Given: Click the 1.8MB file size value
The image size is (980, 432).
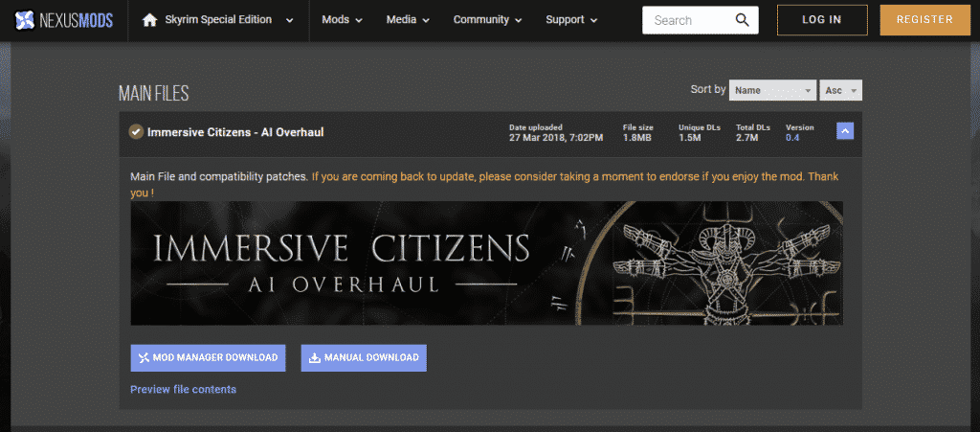Looking at the screenshot, I should click(636, 138).
